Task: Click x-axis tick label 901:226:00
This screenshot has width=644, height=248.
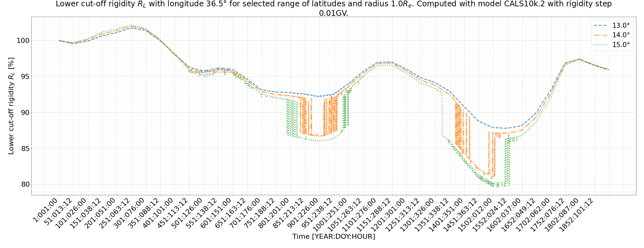Action: tap(303, 214)
